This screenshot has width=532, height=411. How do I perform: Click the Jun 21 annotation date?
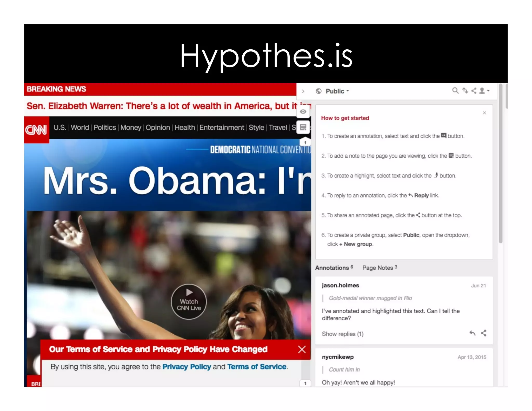478,286
